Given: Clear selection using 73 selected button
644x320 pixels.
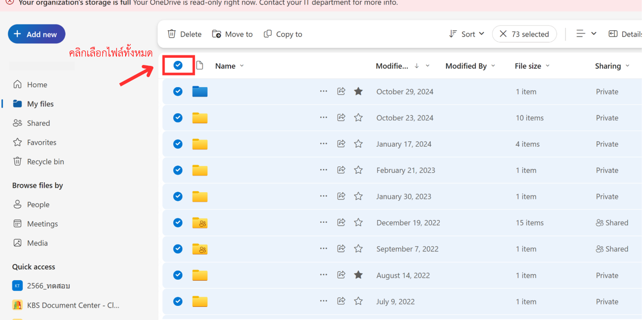Looking at the screenshot, I should pyautogui.click(x=524, y=34).
